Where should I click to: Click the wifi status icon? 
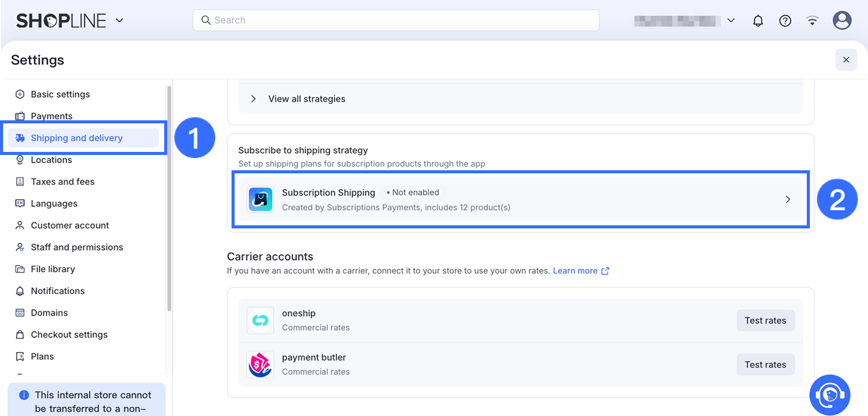pos(812,20)
